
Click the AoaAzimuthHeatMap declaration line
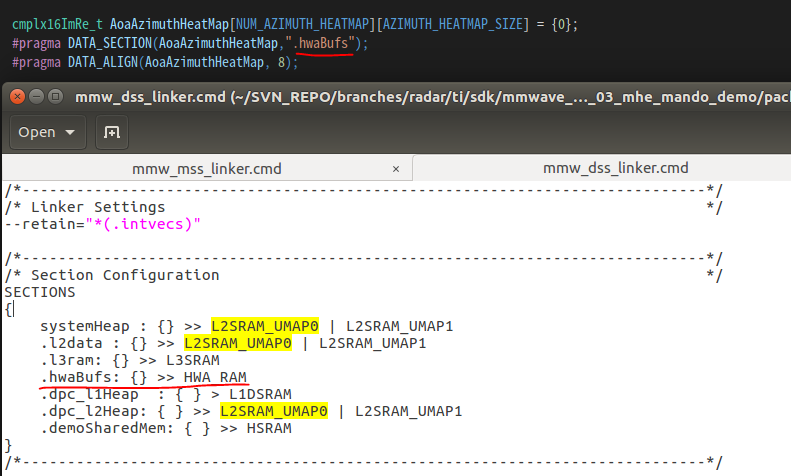click(x=295, y=24)
